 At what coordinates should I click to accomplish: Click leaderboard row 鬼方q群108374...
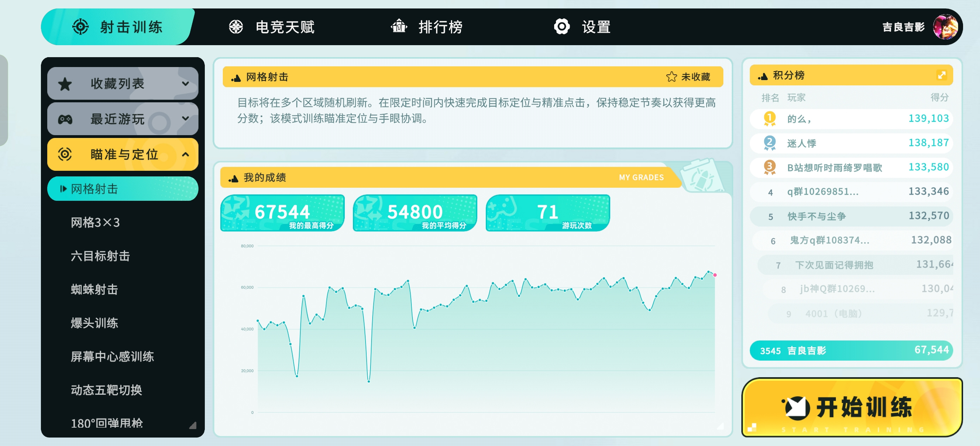point(852,240)
